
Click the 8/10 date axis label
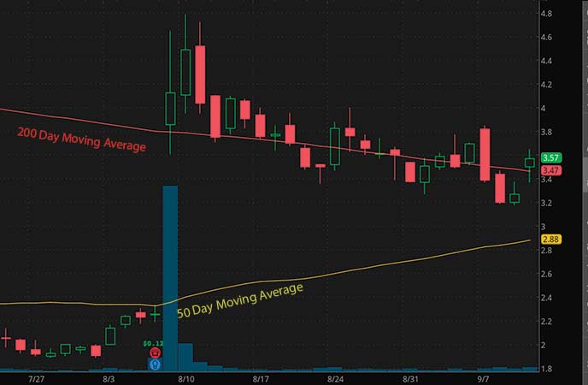pyautogui.click(x=186, y=379)
